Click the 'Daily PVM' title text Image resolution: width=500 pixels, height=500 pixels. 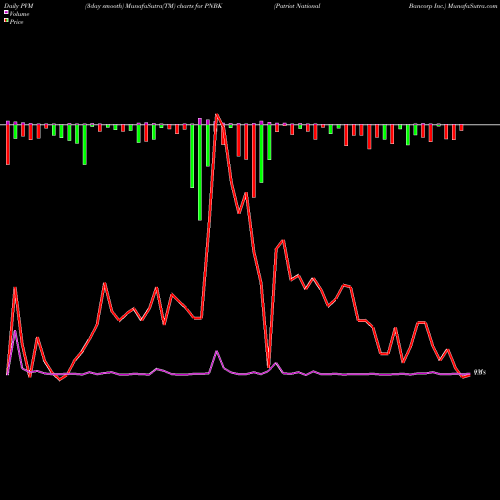coord(19,6)
